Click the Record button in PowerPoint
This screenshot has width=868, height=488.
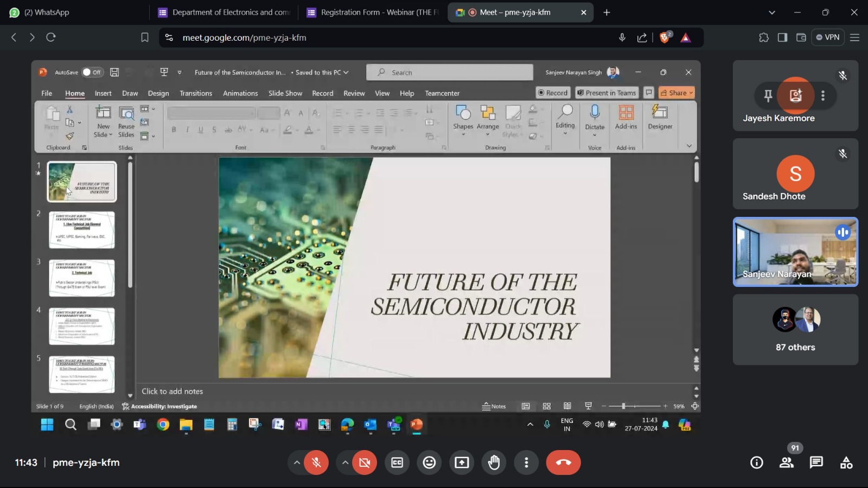[553, 92]
